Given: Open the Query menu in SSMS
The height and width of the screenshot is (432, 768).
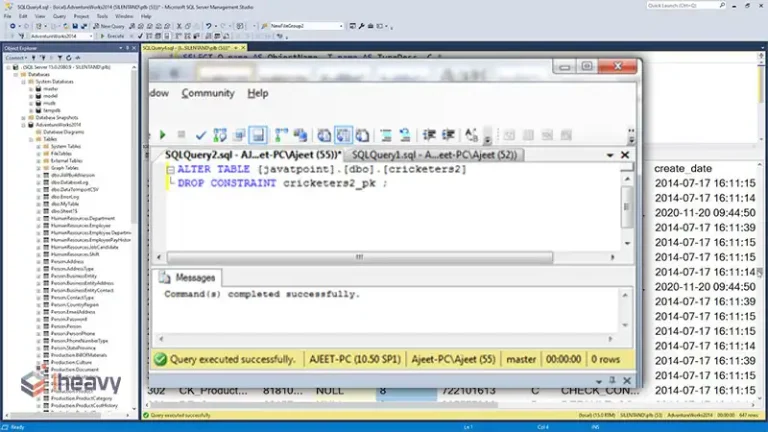Looking at the screenshot, I should point(59,16).
